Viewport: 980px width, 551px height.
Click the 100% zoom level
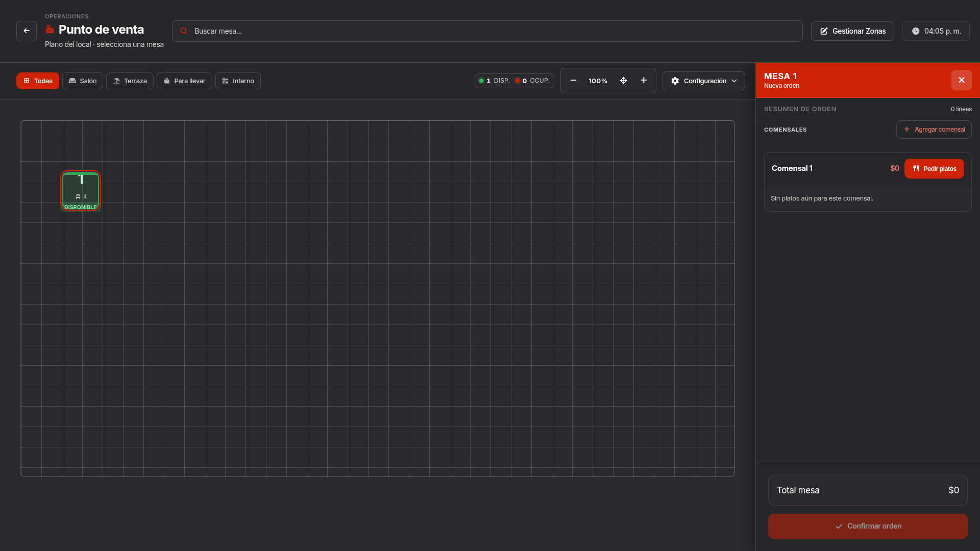(x=598, y=81)
